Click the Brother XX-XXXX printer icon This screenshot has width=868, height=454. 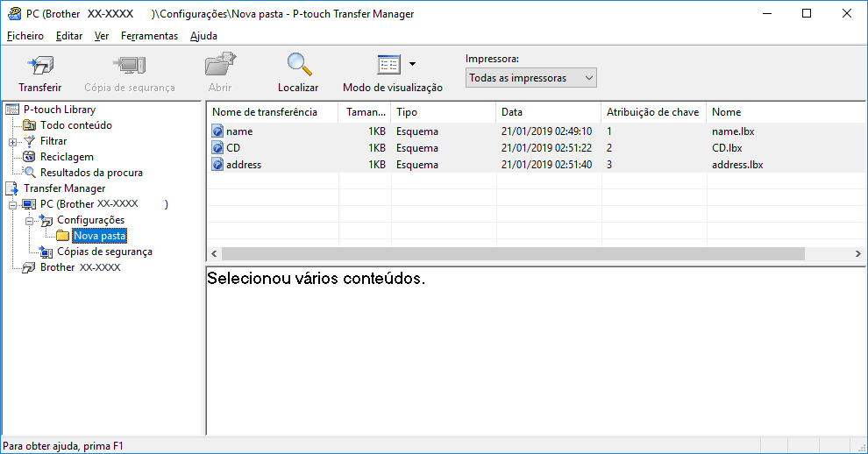(x=29, y=267)
